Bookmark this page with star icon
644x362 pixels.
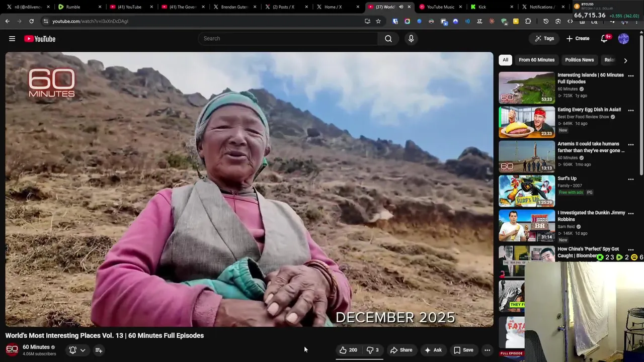coord(378,21)
